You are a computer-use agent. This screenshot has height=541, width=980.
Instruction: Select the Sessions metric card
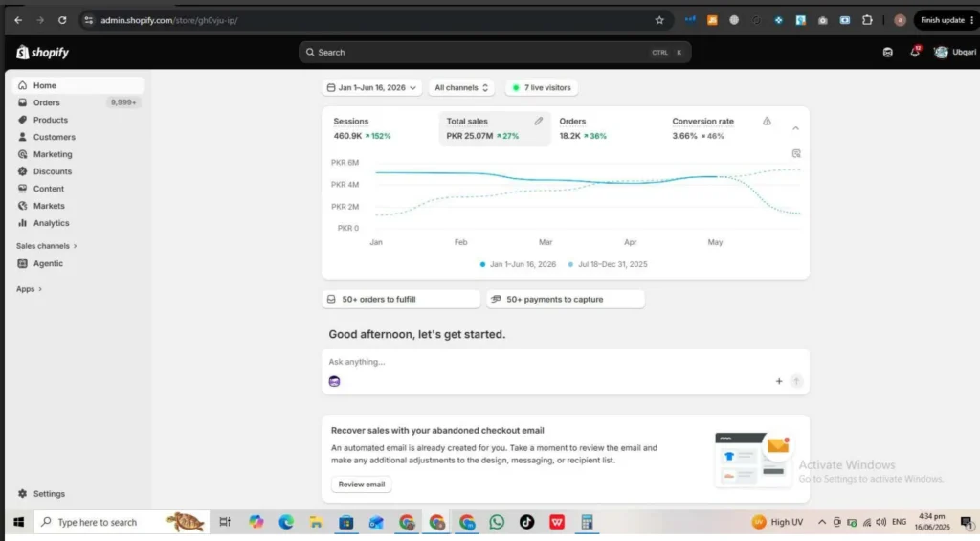pos(381,128)
